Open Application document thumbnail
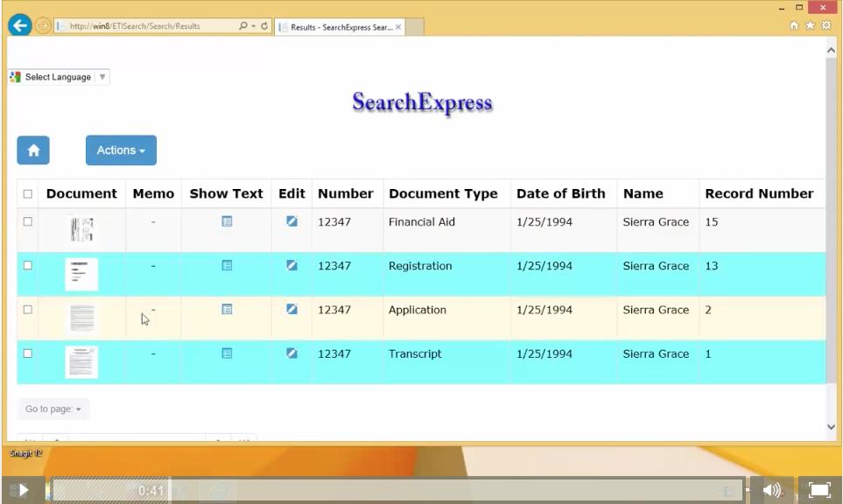This screenshot has width=843, height=504. (81, 318)
